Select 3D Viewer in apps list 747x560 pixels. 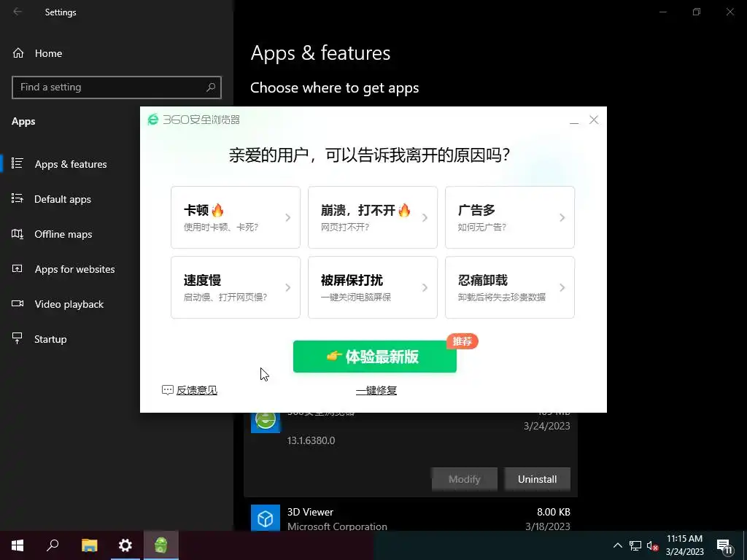pos(411,518)
